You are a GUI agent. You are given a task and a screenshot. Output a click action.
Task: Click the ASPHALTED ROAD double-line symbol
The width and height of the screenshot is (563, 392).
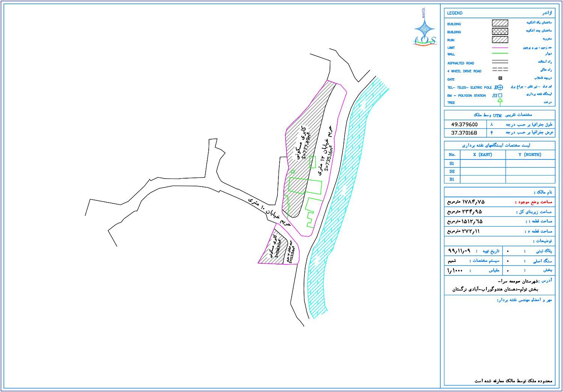pos(500,62)
